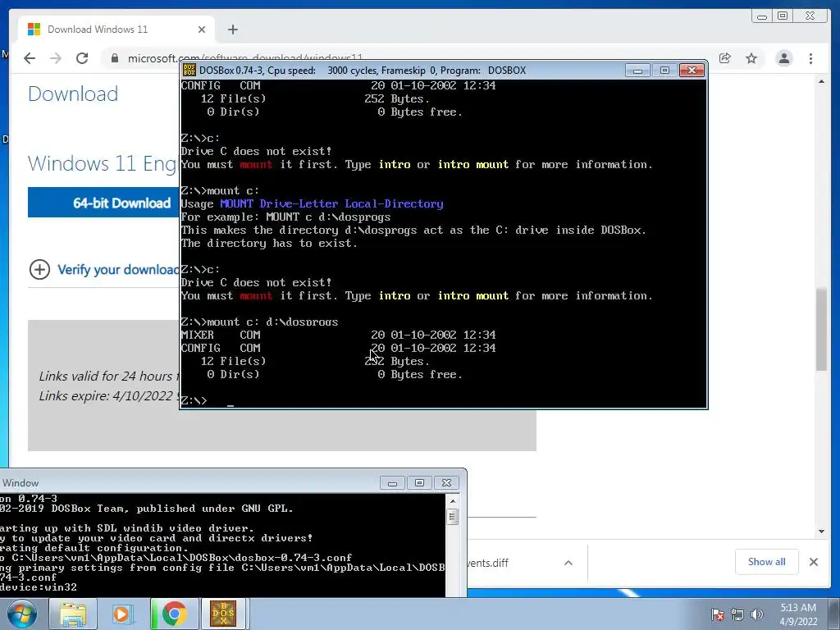Close the Download Windows 11 tab
Image resolution: width=840 pixels, height=630 pixels.
point(202,30)
